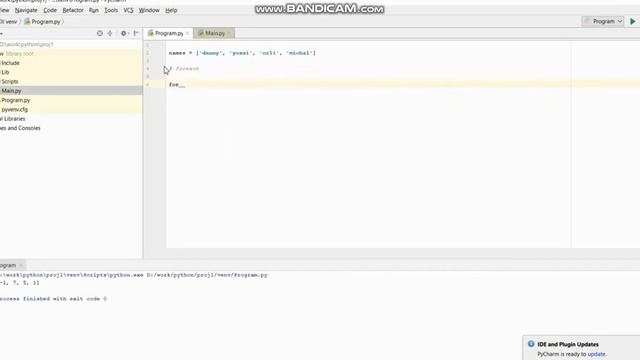
Task: Click the IDE and Plugin Updates title
Action: (x=568, y=344)
